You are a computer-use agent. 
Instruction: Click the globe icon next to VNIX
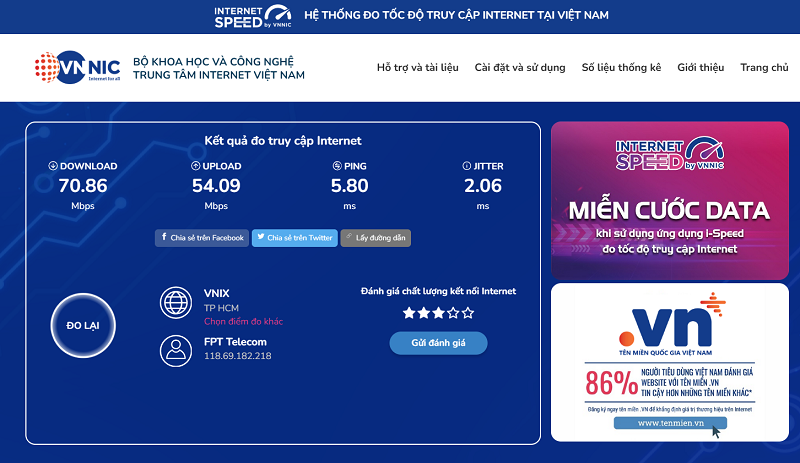coord(176,303)
